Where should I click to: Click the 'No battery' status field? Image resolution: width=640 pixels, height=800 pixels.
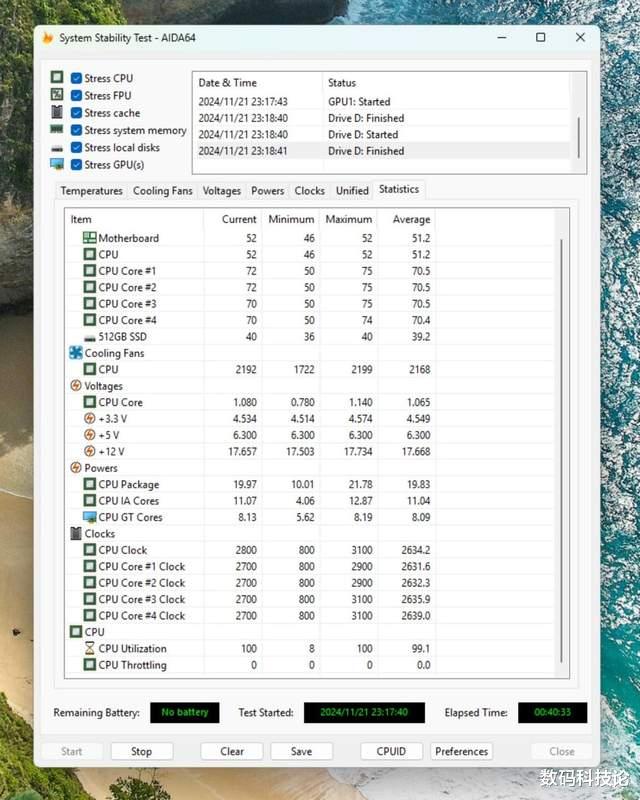tap(185, 713)
